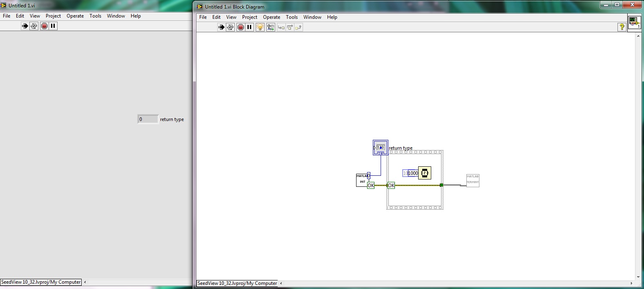644x289 pixels.
Task: Click return type label on front panel
Action: (172, 119)
